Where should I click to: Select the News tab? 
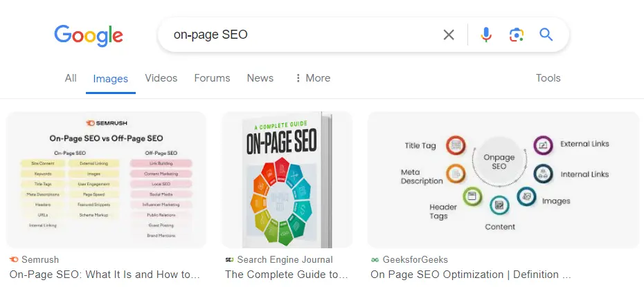click(x=260, y=78)
